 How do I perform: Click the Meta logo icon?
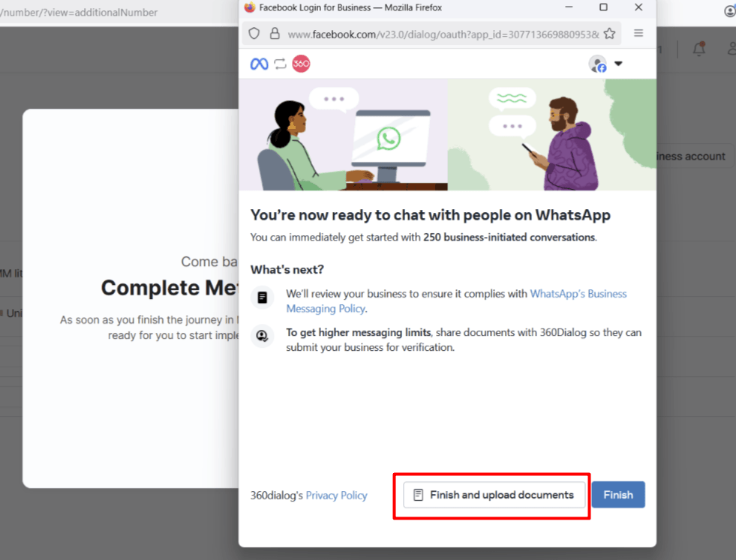(x=259, y=64)
